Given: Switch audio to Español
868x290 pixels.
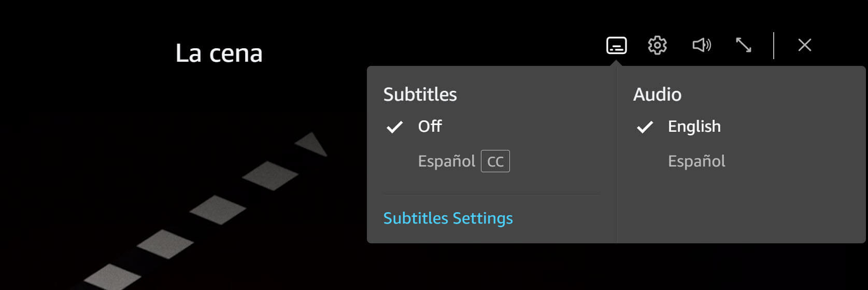Looking at the screenshot, I should click(x=696, y=161).
